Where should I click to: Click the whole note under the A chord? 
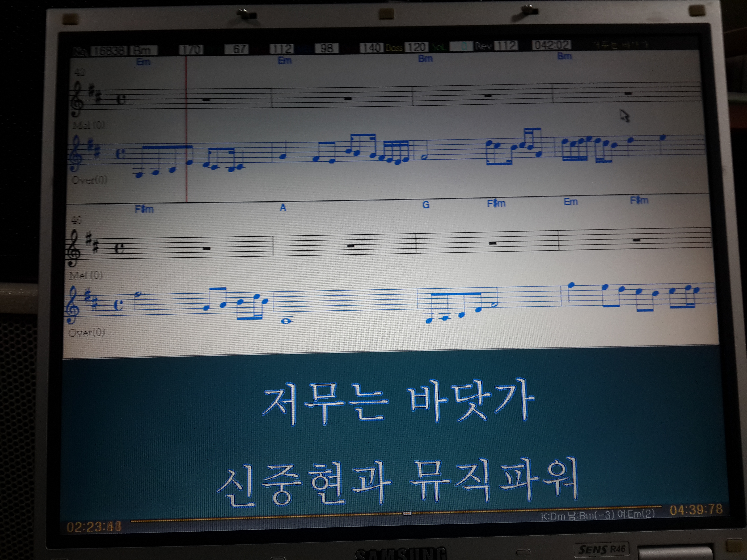(x=286, y=321)
